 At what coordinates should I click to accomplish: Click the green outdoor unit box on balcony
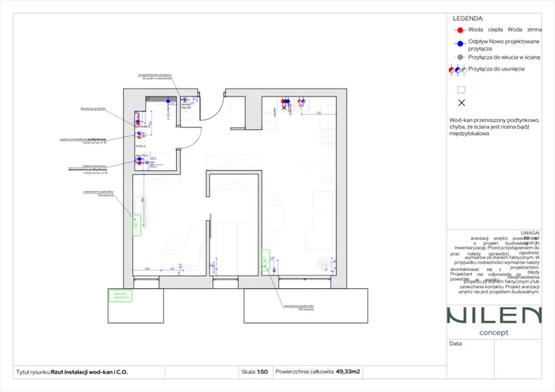121,295
